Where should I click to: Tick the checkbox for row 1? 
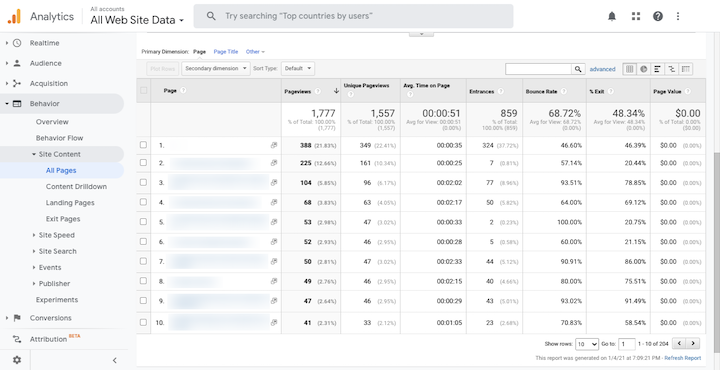click(143, 145)
